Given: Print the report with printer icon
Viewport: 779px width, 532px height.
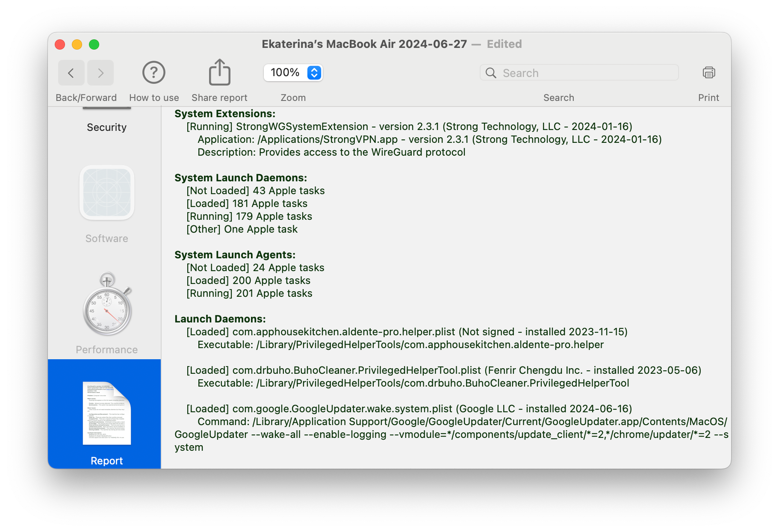Looking at the screenshot, I should pyautogui.click(x=708, y=73).
